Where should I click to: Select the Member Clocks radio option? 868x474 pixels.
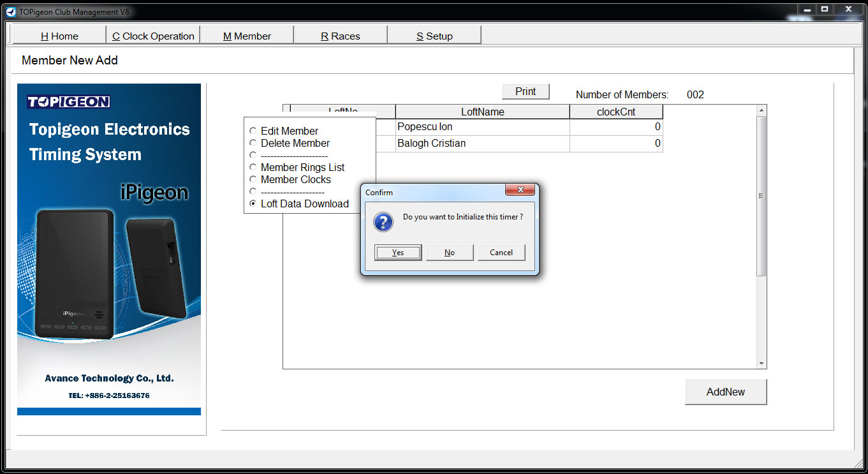(x=253, y=179)
